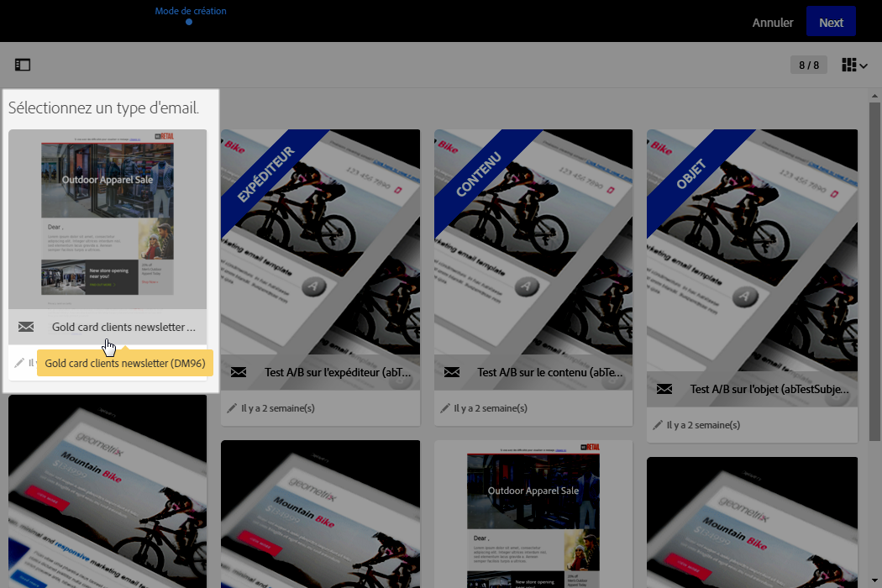Screen dimensions: 882x588
Task: Select Outdoor Apparel Sale template in second row
Action: click(533, 514)
